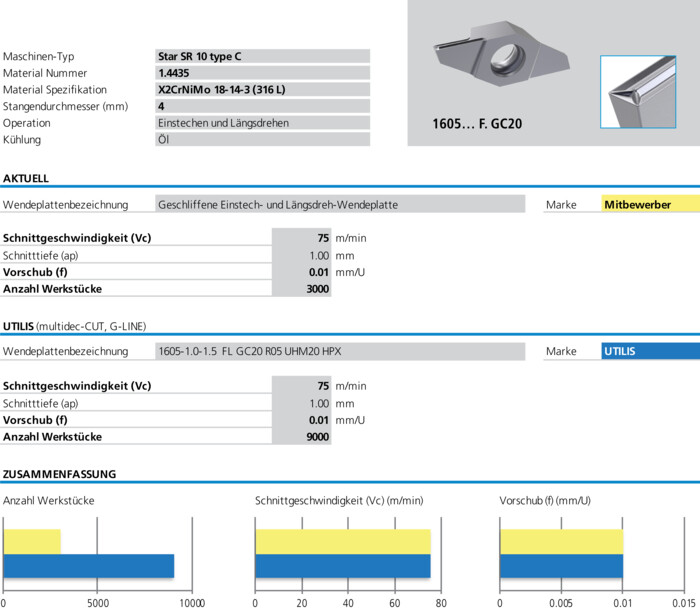Click the yellow Mitbewerber brand cell

pyautogui.click(x=650, y=204)
